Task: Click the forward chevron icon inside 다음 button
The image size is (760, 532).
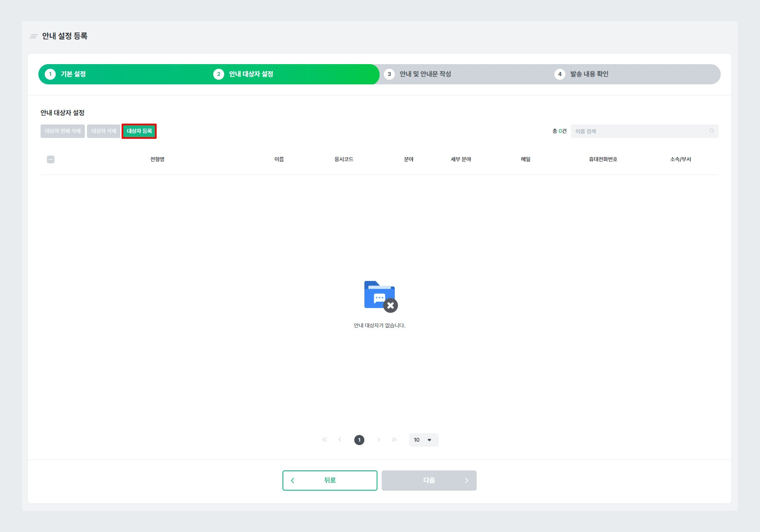Action: click(467, 480)
